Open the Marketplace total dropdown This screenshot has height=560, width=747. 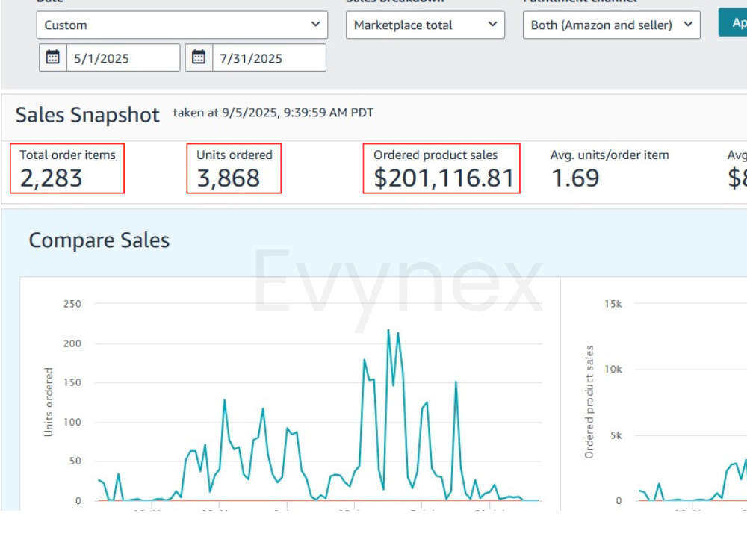(x=426, y=25)
